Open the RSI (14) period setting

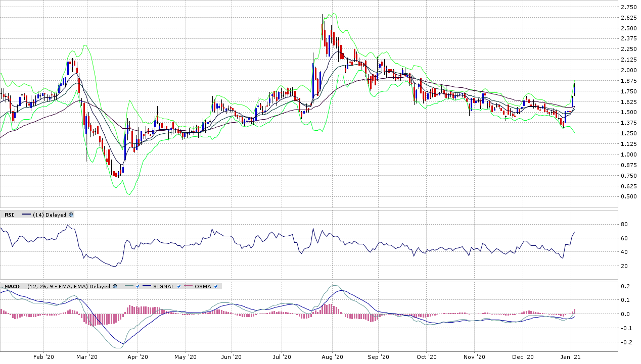(37, 215)
